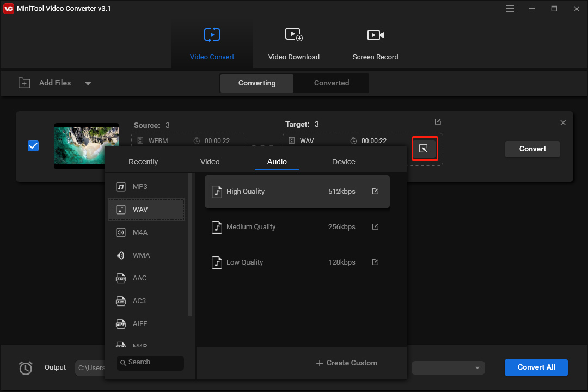Screen dimensions: 588x392
Task: Click the Video Download tab icon
Action: click(x=293, y=34)
